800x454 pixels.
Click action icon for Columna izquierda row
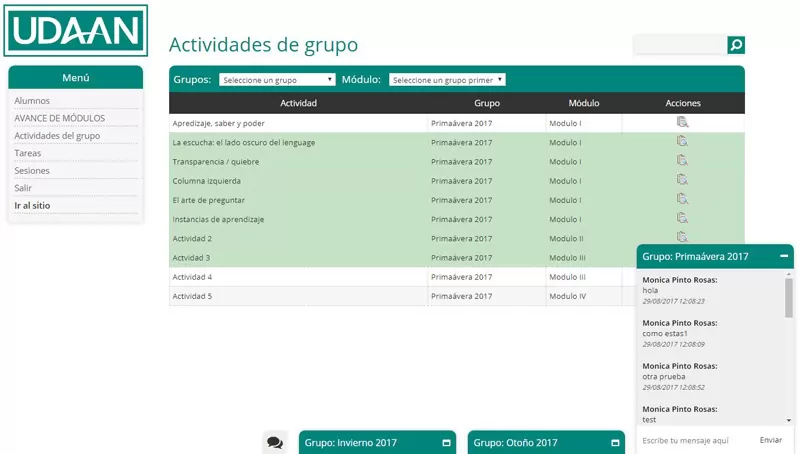(x=683, y=180)
